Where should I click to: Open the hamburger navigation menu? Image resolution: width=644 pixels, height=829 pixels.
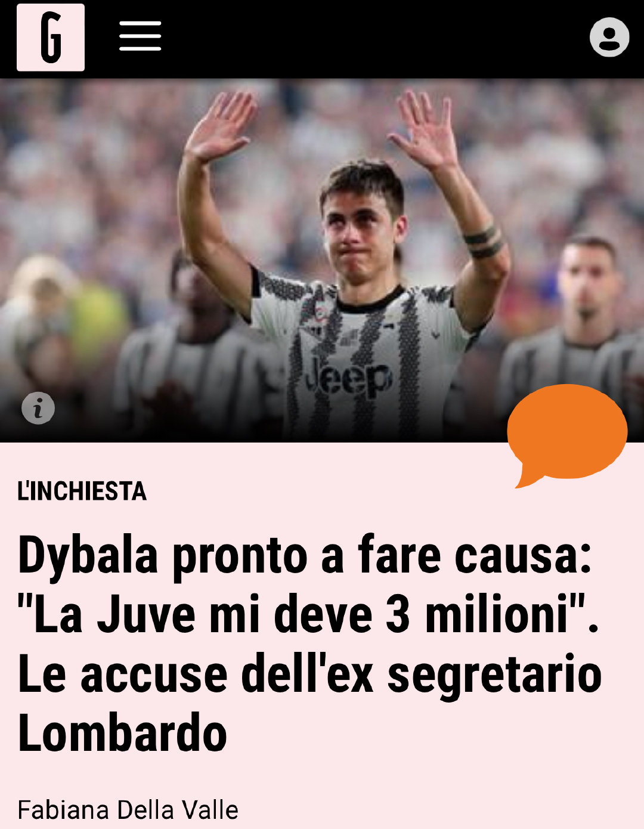140,36
